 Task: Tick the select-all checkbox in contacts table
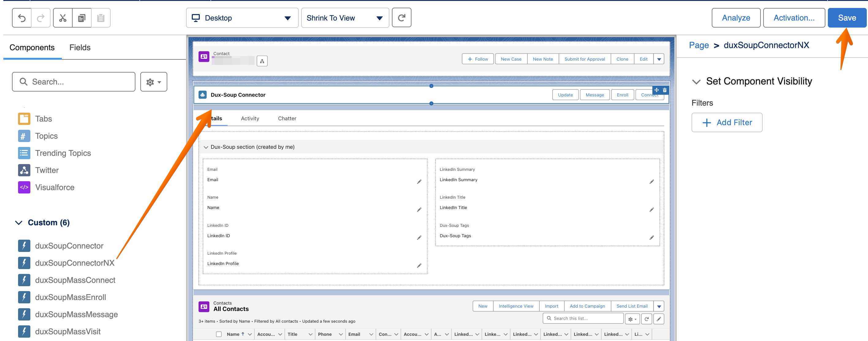point(219,334)
